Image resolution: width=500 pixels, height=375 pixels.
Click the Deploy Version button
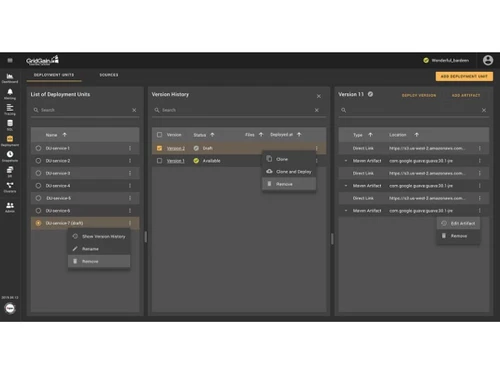pos(419,95)
